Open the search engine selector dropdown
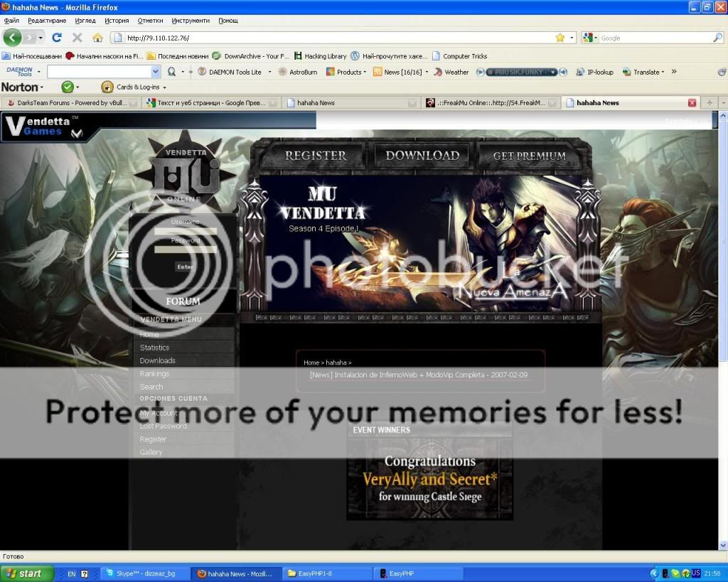Image resolution: width=728 pixels, height=582 pixels. (590, 38)
